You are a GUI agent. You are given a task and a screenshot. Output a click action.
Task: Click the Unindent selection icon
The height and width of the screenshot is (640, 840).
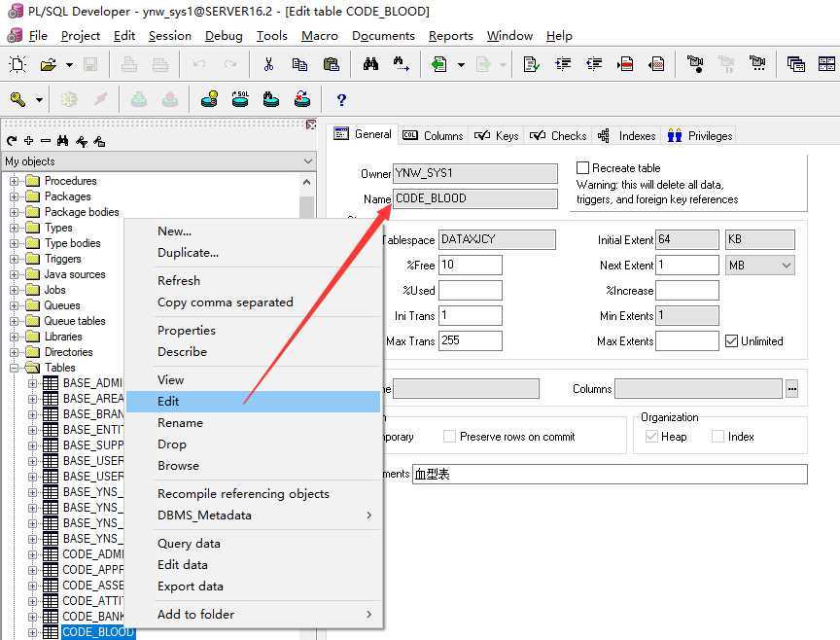pos(594,64)
